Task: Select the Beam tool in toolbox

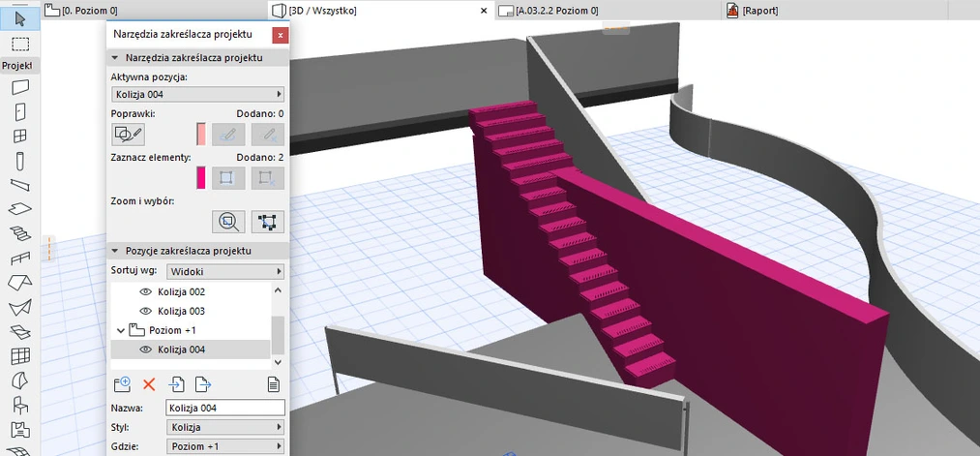Action: [20, 185]
